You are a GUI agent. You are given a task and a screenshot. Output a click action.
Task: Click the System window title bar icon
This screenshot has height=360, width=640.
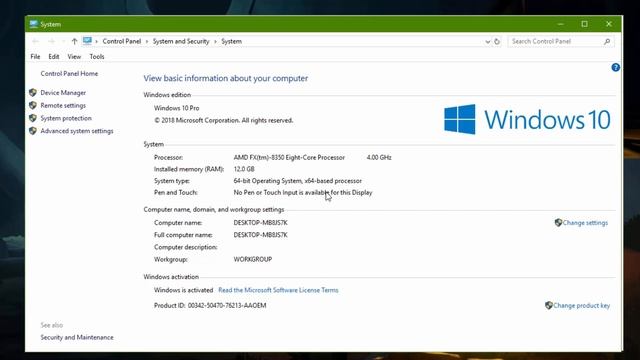point(33,24)
